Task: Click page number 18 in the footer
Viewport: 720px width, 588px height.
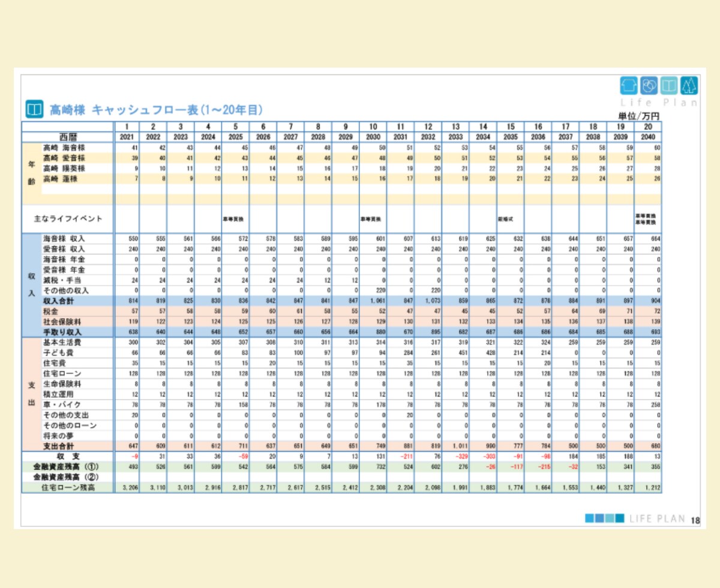Action: (x=695, y=520)
